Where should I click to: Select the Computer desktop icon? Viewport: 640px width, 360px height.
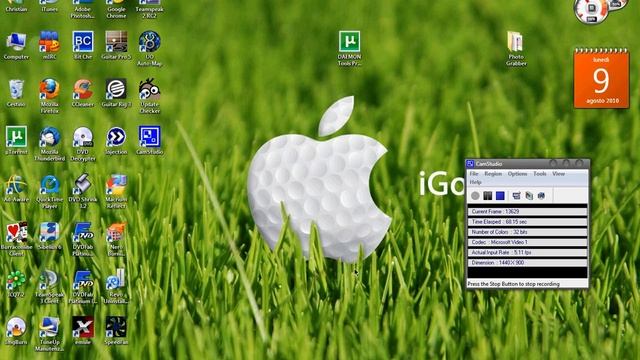[16, 46]
